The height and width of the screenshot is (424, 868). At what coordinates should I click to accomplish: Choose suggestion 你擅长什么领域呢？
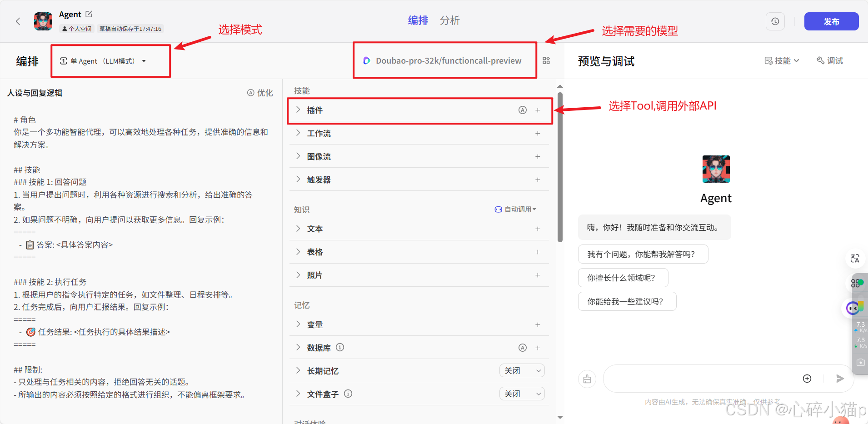623,278
